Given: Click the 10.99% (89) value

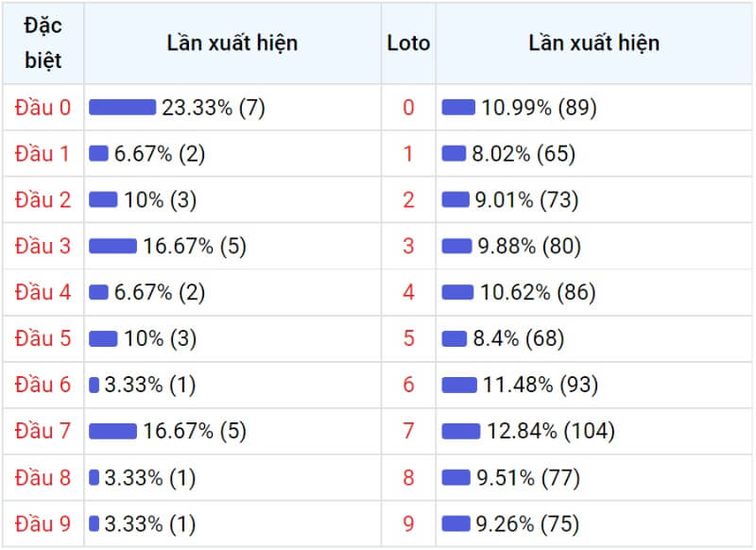Looking at the screenshot, I should [x=539, y=107].
